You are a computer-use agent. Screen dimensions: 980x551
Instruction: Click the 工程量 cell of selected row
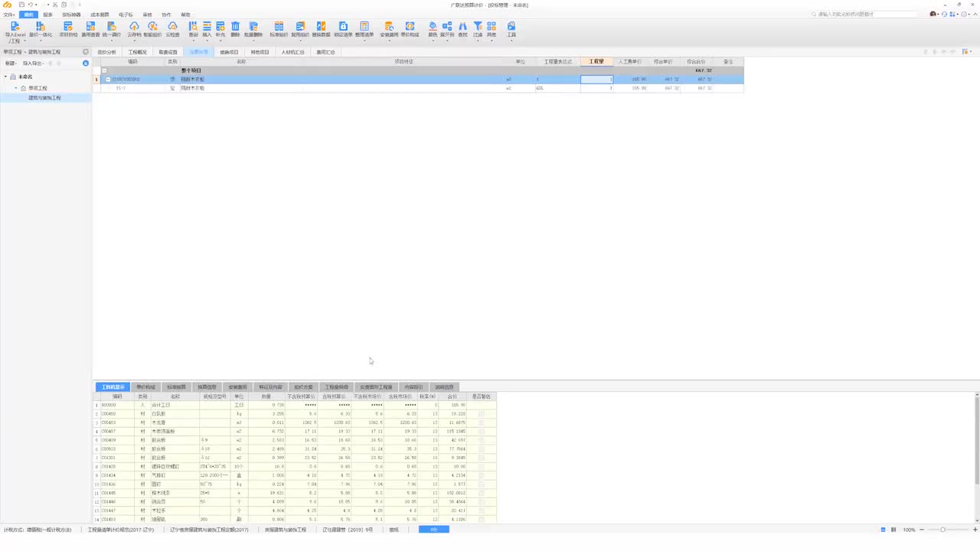596,80
